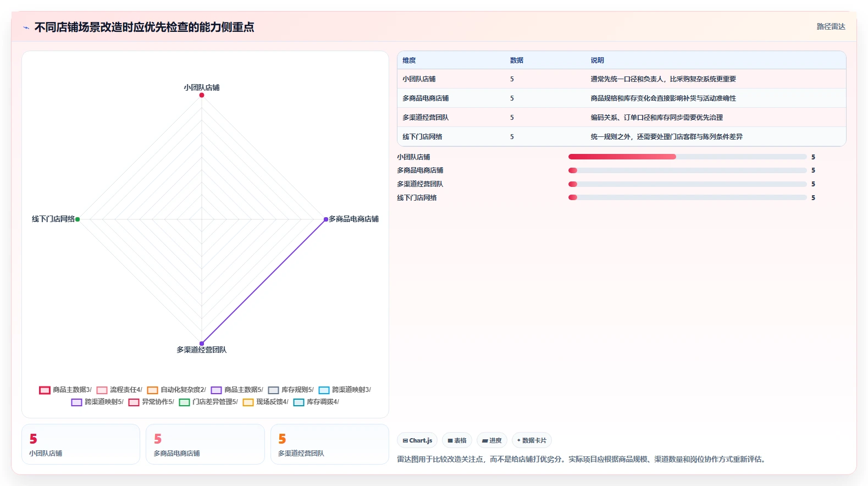Select the 多商品电商店铺 data card
Screen dimensions: 868x486
(205, 444)
